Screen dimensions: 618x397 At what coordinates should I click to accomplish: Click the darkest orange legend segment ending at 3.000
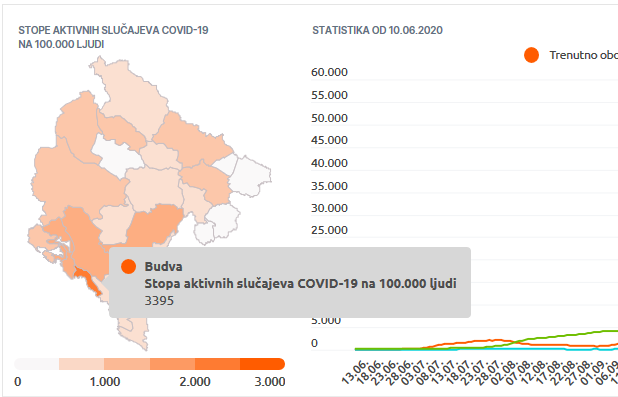click(262, 364)
